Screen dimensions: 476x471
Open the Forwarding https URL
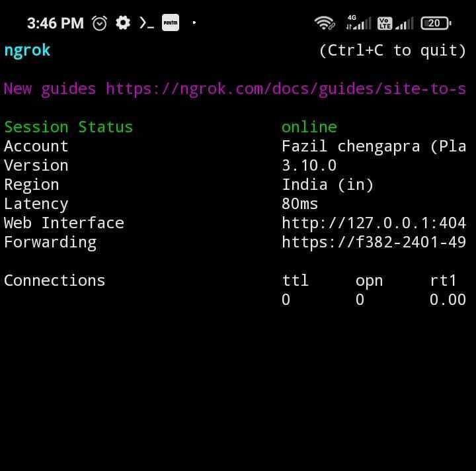374,242
